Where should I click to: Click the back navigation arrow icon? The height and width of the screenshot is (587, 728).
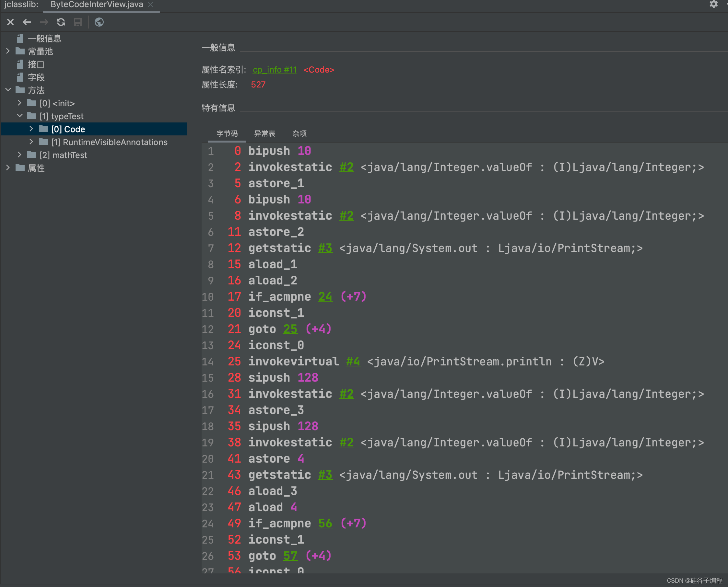(27, 22)
